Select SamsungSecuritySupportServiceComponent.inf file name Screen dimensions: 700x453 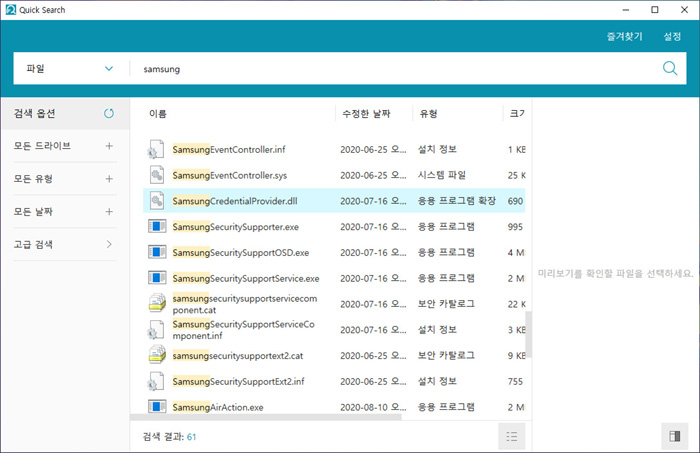[243, 330]
